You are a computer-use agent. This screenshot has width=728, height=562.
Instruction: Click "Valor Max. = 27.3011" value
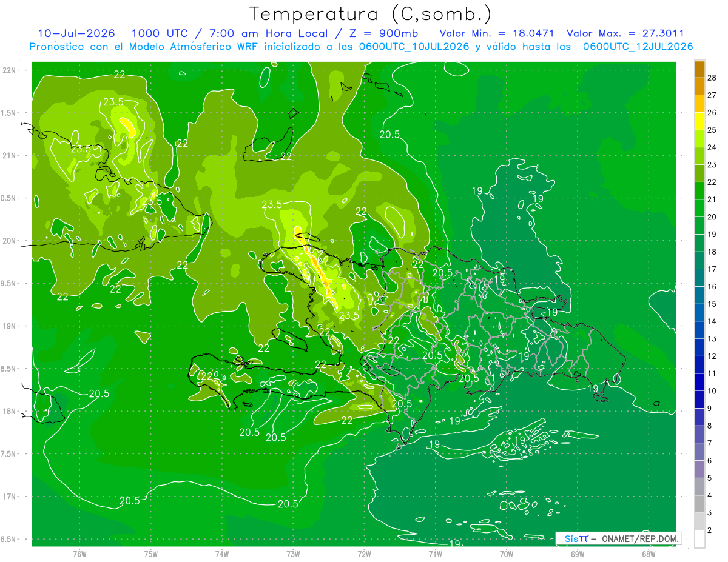625,34
